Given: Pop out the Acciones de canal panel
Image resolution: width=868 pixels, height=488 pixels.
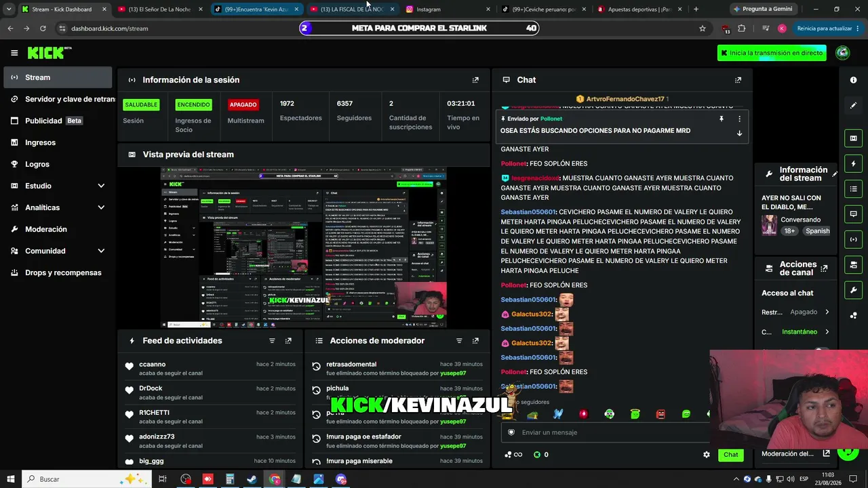Looking at the screenshot, I should (824, 268).
